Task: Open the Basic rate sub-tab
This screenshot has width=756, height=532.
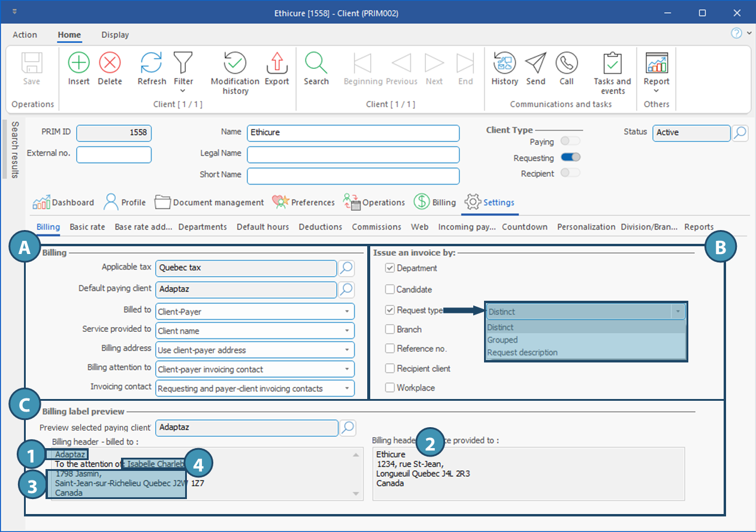Action: (87, 227)
